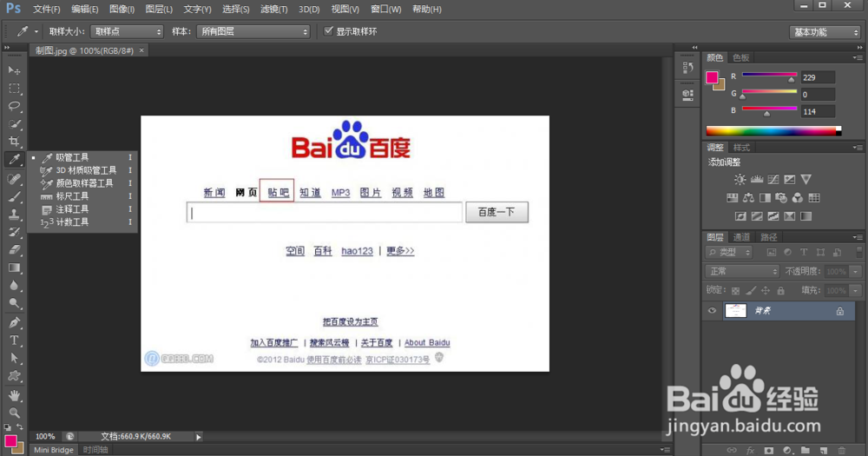Select the Path Selection tool

point(15,358)
